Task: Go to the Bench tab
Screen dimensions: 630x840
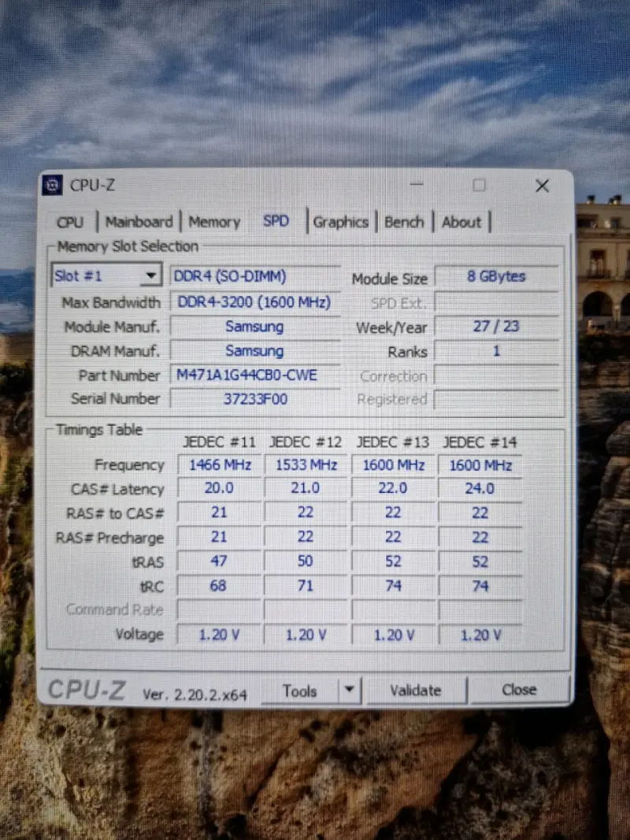Action: tap(404, 222)
